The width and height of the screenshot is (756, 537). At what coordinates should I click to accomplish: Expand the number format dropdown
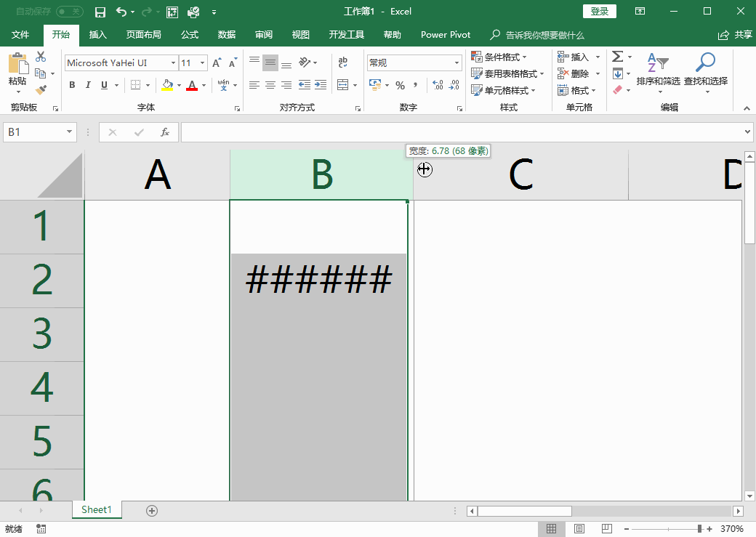coord(457,63)
